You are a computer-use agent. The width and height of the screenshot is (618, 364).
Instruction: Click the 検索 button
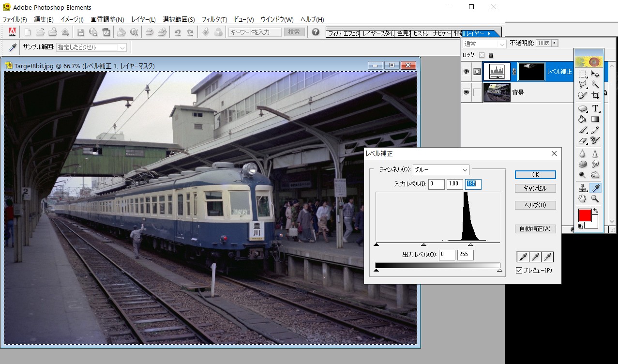[294, 32]
